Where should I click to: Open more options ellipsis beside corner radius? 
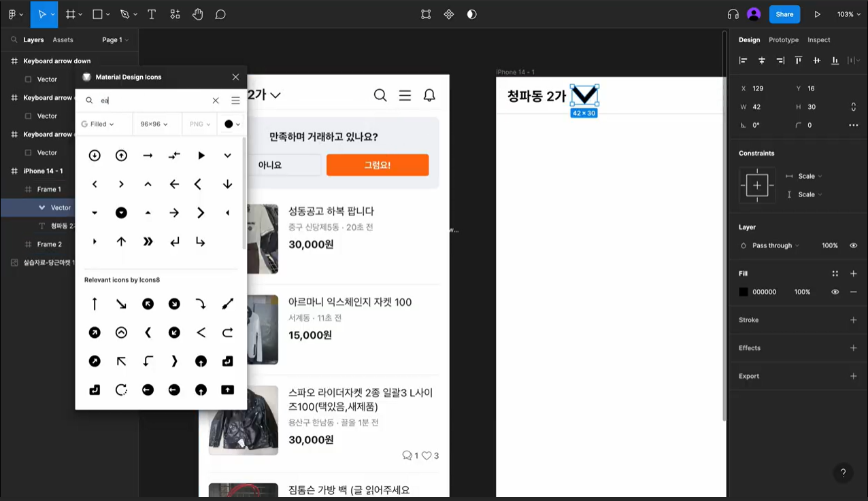pos(853,125)
